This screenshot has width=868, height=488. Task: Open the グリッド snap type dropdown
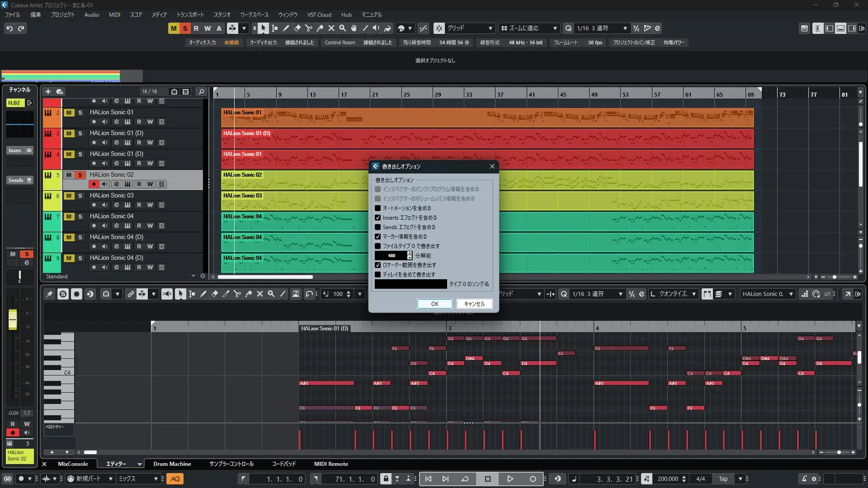point(470,28)
